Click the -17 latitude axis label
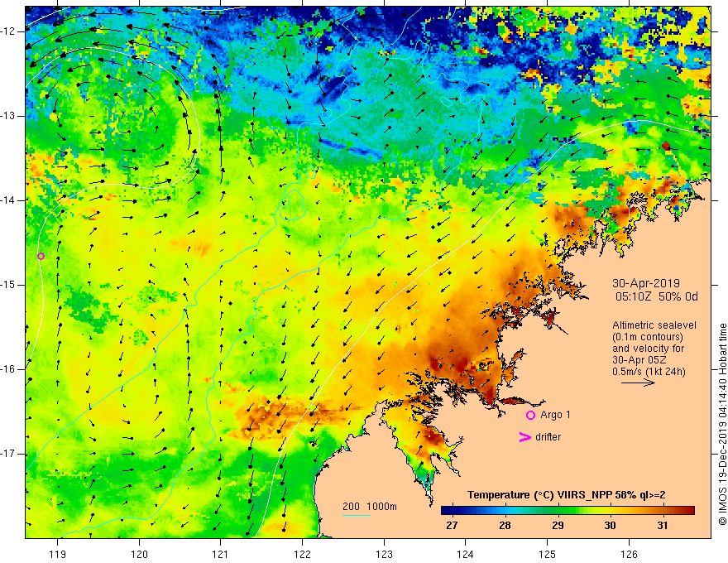This screenshot has width=728, height=563. tap(9, 454)
